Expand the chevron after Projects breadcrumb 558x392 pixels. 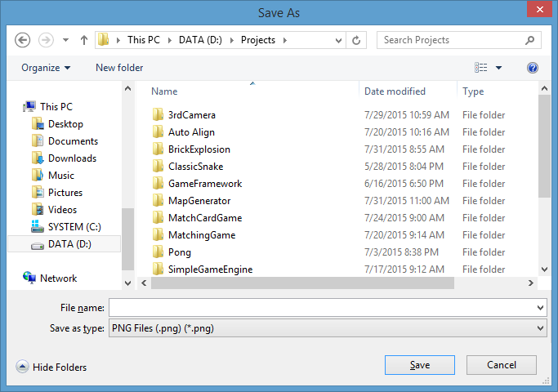click(x=284, y=40)
